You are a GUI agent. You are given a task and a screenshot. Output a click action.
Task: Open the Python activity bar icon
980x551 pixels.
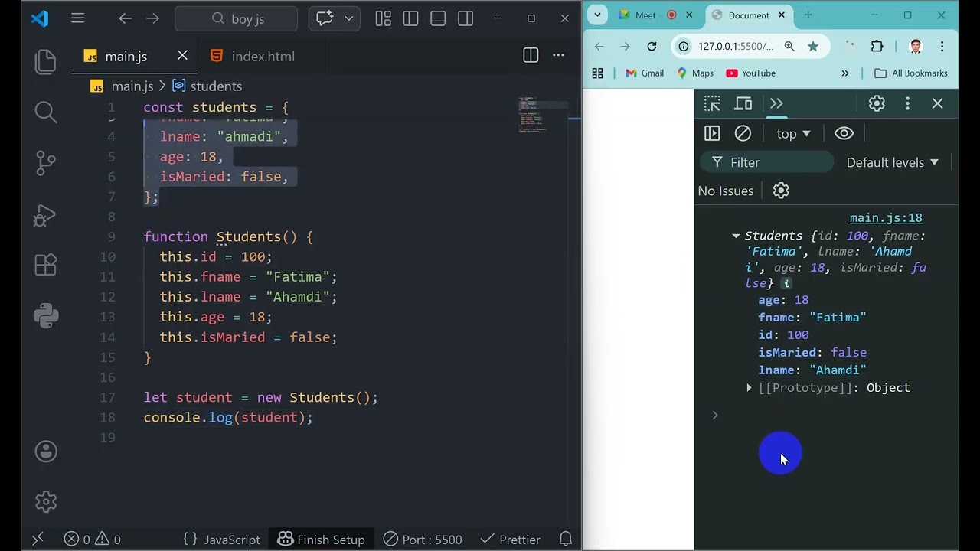tap(46, 315)
